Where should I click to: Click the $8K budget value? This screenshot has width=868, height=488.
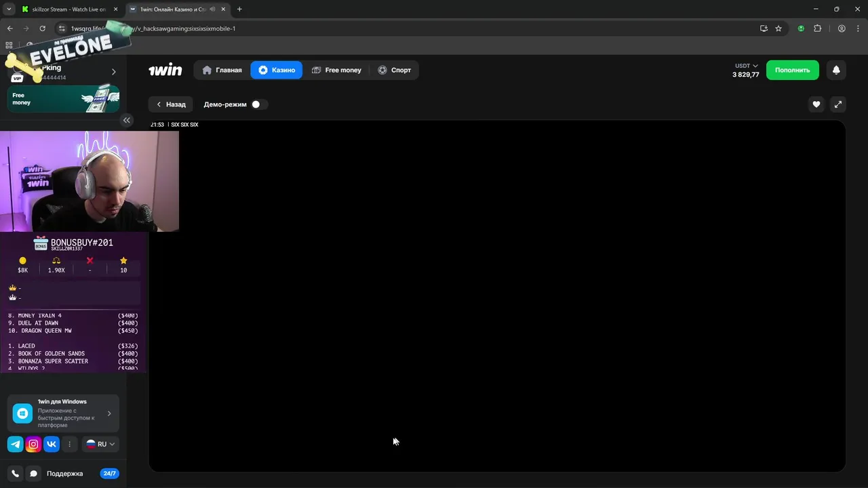coord(23,270)
